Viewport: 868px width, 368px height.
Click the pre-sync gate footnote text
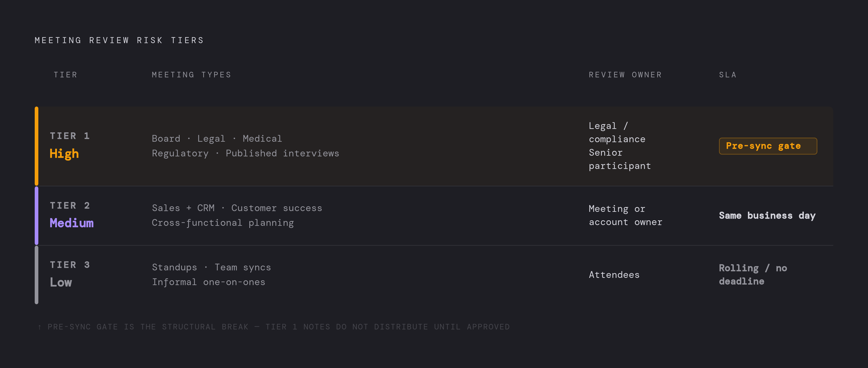274,327
